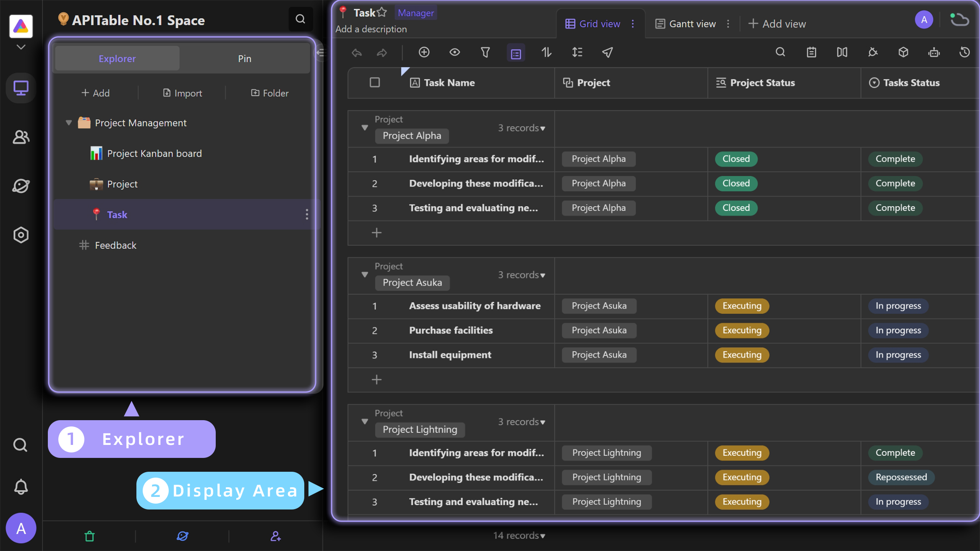
Task: Click the sort icon in toolbar
Action: point(546,52)
